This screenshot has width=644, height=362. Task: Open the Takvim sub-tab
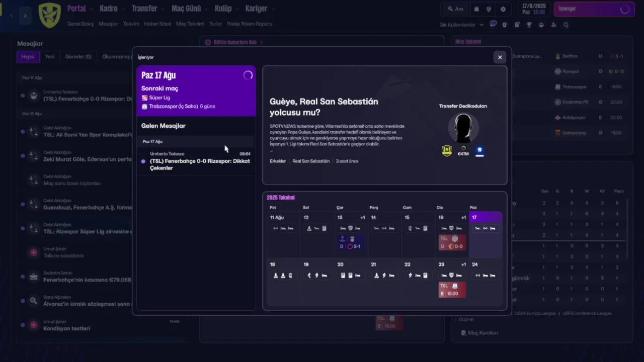[131, 24]
